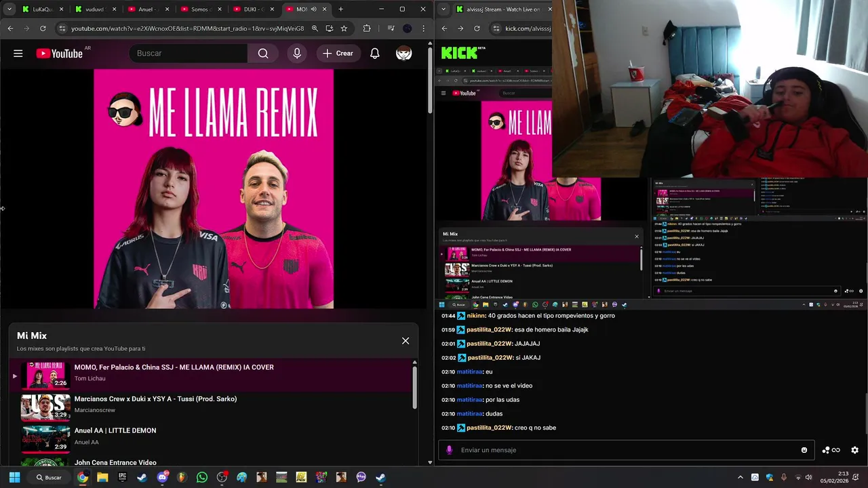Image resolution: width=868 pixels, height=488 pixels.
Task: Start voice search with the microphone icon
Action: [x=297, y=54]
